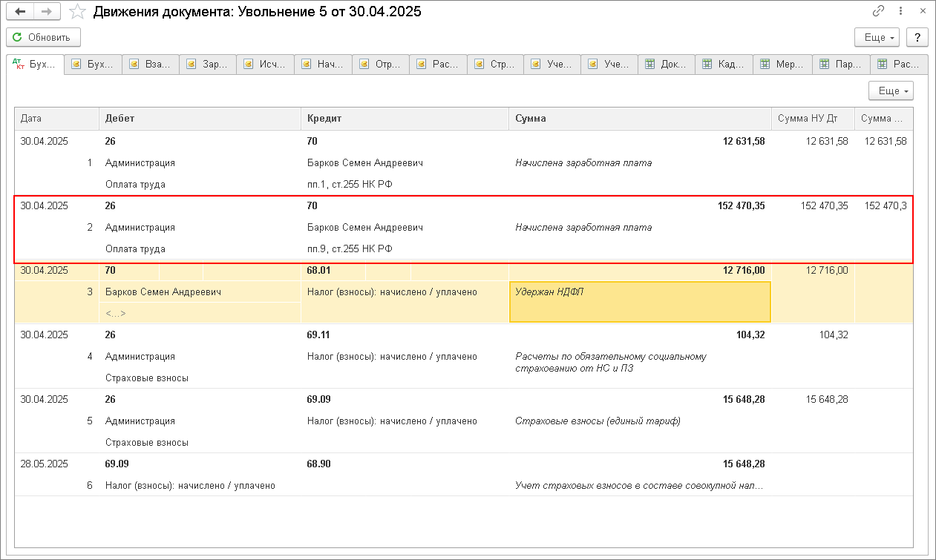
Task: Open the Кад... table tab
Action: [x=724, y=65]
